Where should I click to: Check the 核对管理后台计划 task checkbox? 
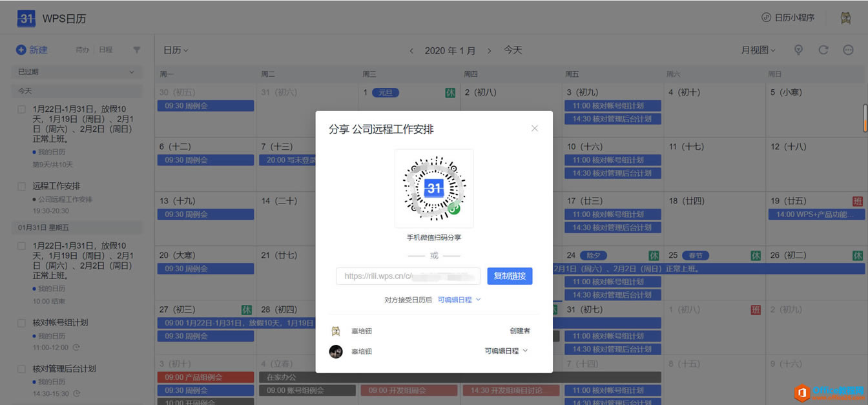tap(21, 369)
